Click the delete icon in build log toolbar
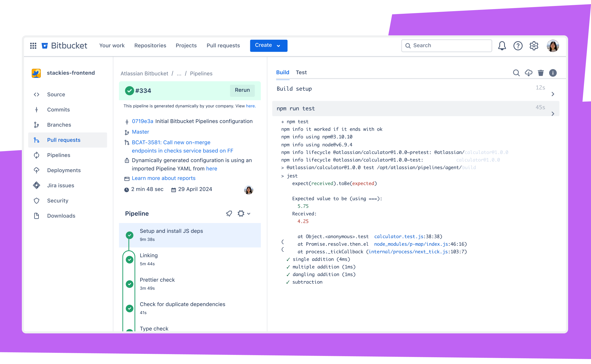 541,73
